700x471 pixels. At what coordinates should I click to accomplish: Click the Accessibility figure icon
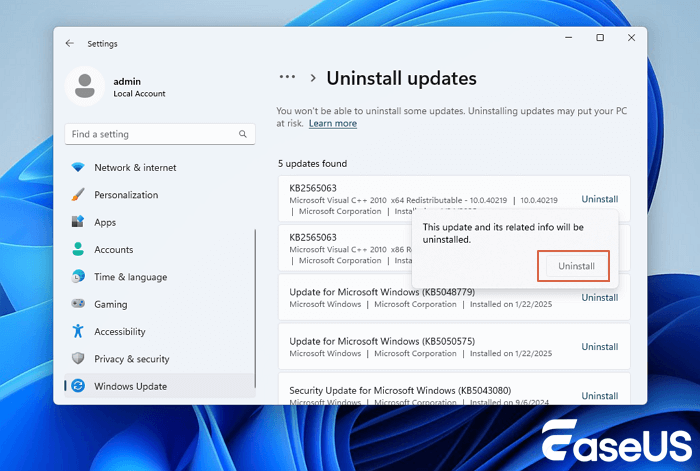coord(78,331)
